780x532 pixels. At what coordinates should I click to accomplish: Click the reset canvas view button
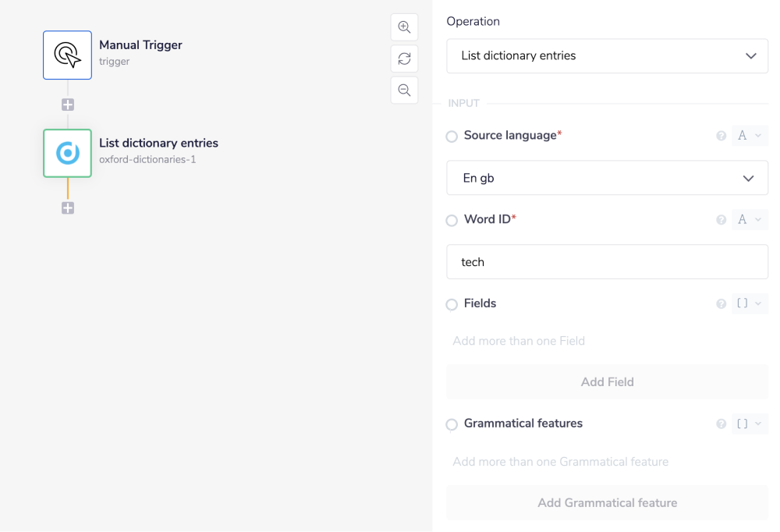pyautogui.click(x=404, y=59)
